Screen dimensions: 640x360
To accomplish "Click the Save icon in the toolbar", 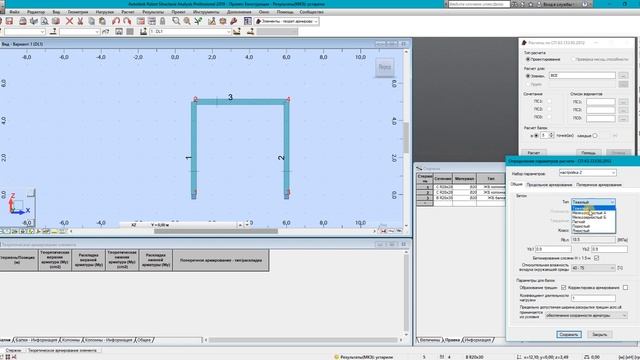I will tap(9, 21).
